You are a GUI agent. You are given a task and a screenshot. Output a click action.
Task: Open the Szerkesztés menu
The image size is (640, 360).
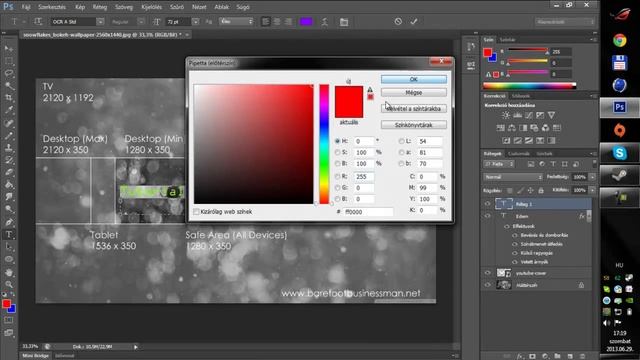pos(52,7)
